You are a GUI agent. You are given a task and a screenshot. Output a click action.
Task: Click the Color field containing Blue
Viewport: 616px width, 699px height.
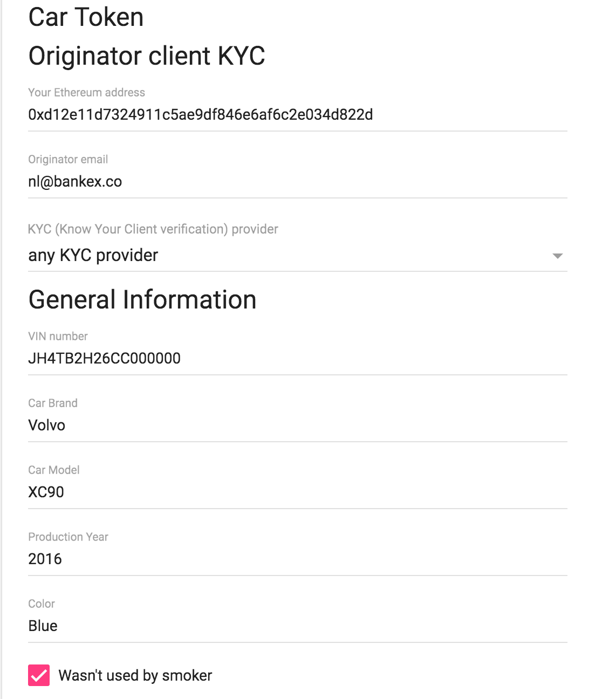pos(297,626)
